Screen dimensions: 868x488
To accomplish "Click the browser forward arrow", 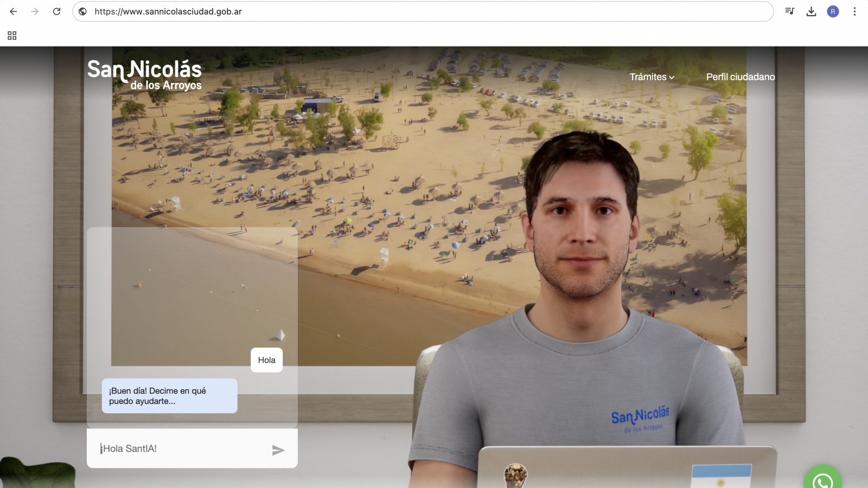I will [x=35, y=11].
